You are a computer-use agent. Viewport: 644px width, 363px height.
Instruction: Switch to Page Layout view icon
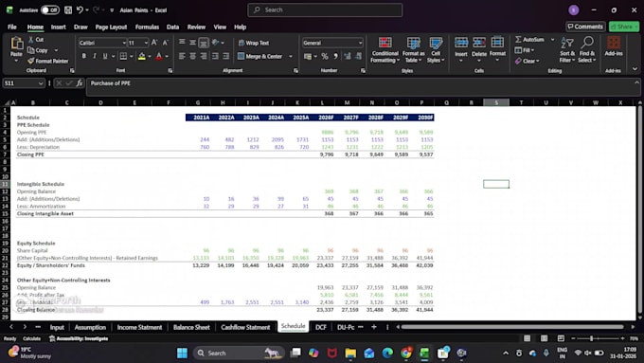(x=544, y=338)
